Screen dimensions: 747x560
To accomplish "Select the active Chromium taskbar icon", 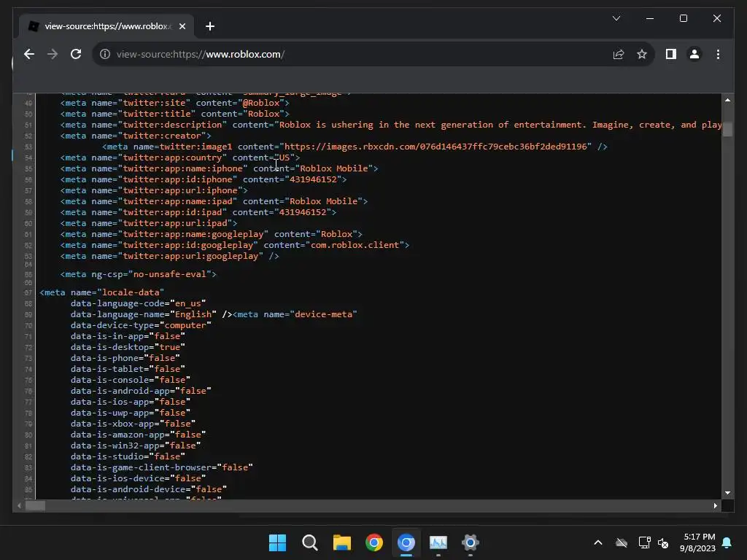I will pos(406,542).
